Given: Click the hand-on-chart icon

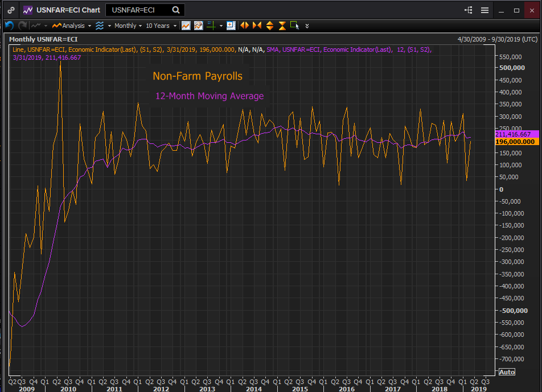Looking at the screenshot, I should tap(198, 26).
